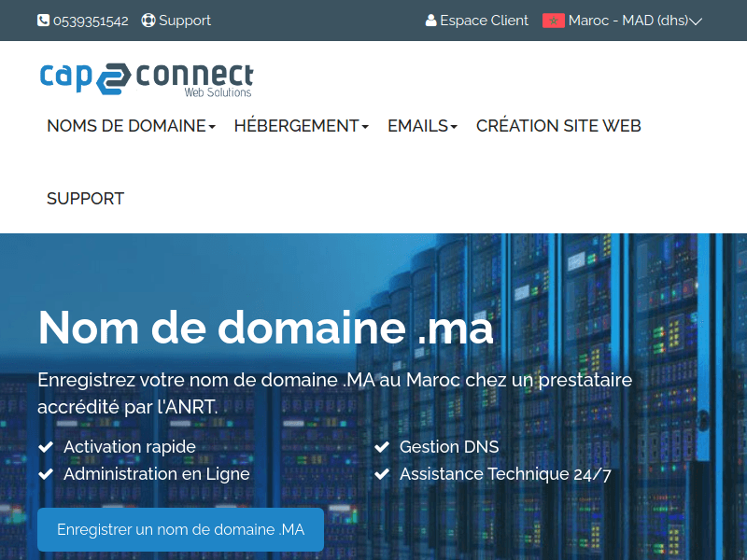Viewport: 747px width, 560px height.
Task: Click the headset icon beside Support
Action: coord(148,20)
